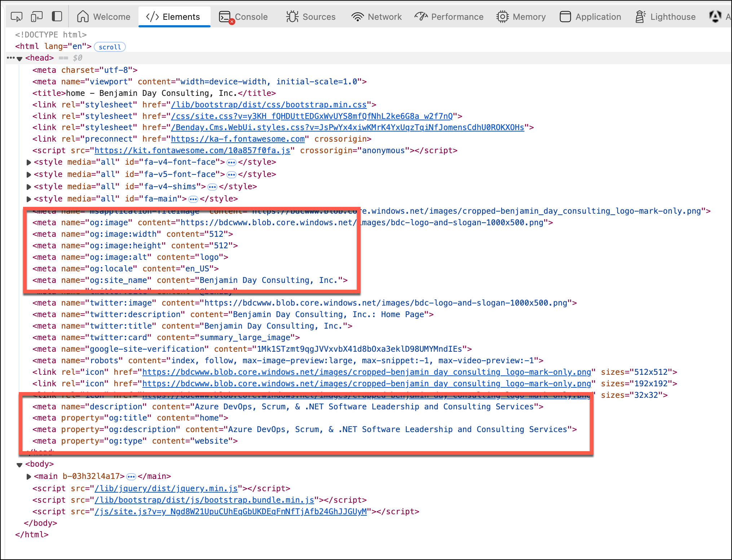The image size is (732, 560).
Task: Select the google-site-verification meta line
Action: pos(252,349)
